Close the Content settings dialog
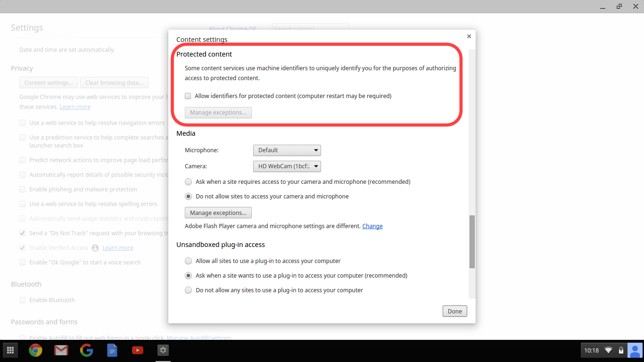The height and width of the screenshot is (362, 644). (469, 36)
